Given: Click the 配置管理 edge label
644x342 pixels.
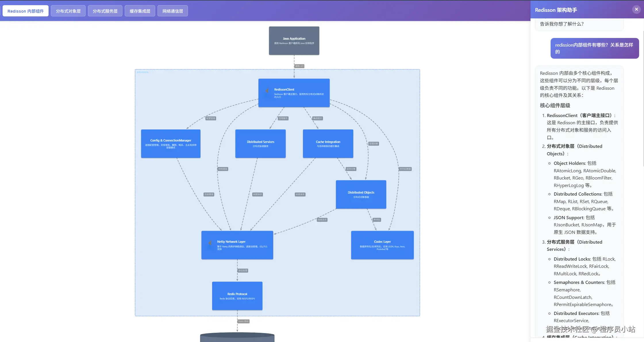Looking at the screenshot, I should click(211, 118).
